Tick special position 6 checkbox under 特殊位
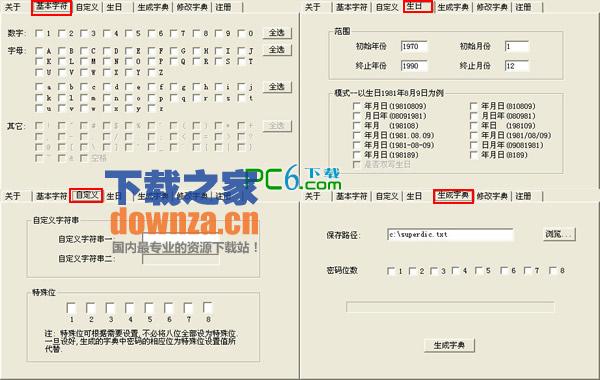 pos(169,307)
